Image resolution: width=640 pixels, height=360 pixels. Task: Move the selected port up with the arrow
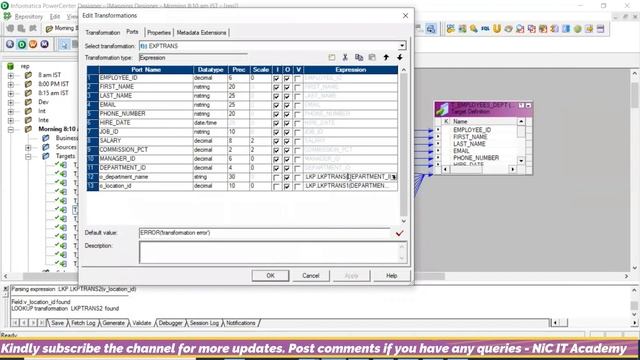[386, 58]
